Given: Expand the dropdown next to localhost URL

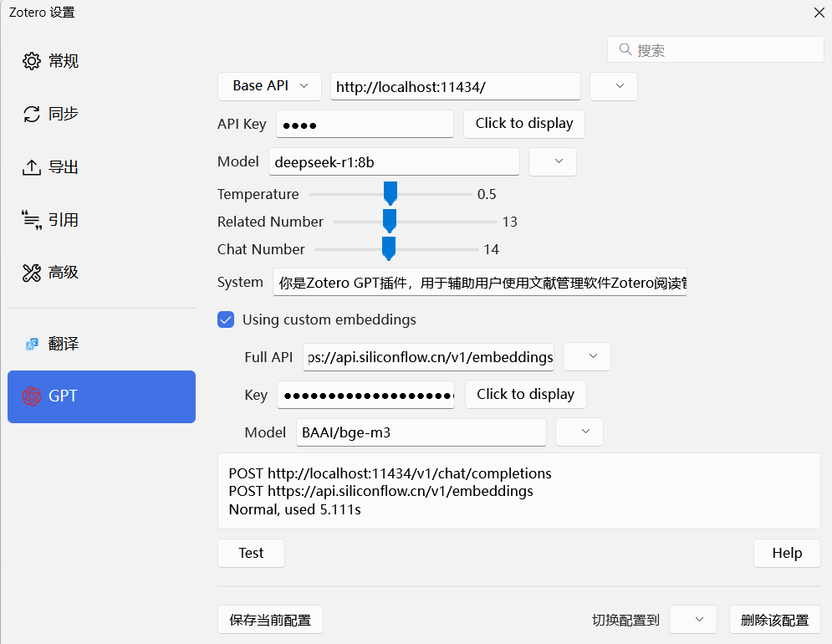Looking at the screenshot, I should coord(614,86).
